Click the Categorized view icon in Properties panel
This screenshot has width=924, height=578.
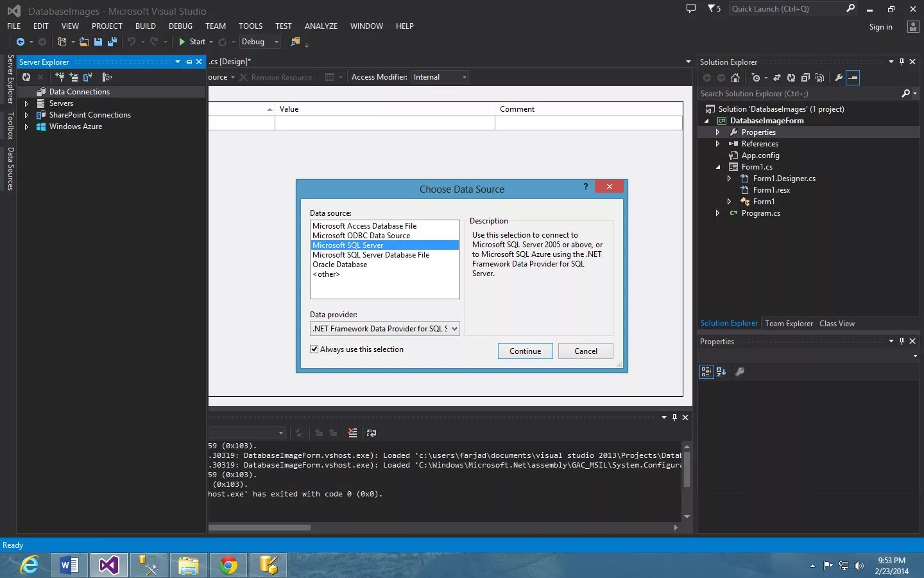[x=706, y=372]
